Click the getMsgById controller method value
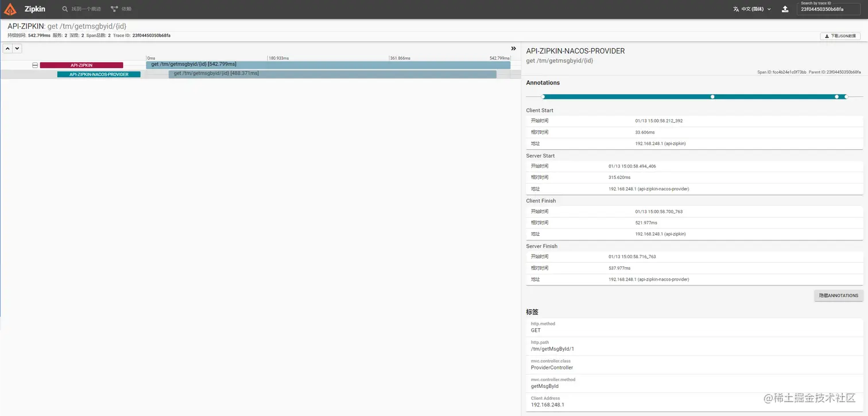Viewport: 868px width, 416px height. click(x=545, y=386)
